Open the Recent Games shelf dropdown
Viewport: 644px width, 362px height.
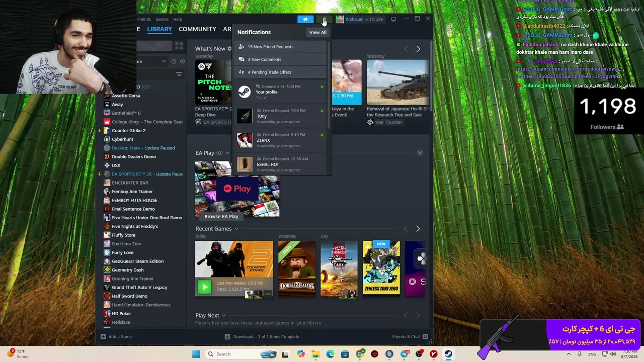[x=236, y=229]
